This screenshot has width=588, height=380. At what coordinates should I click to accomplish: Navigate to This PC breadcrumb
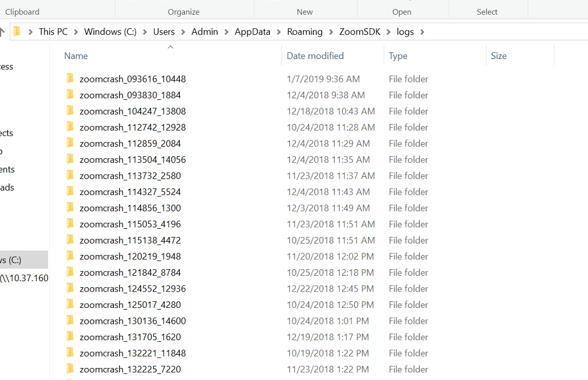[53, 32]
